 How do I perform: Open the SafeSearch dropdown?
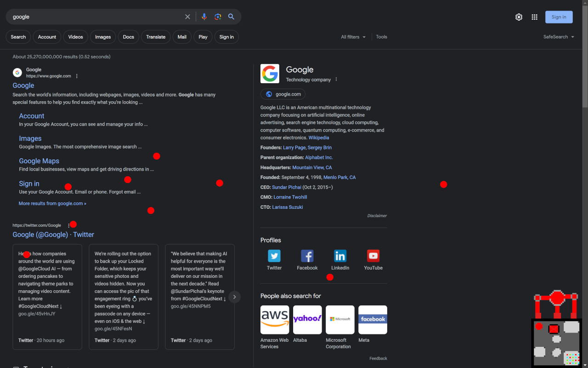559,37
